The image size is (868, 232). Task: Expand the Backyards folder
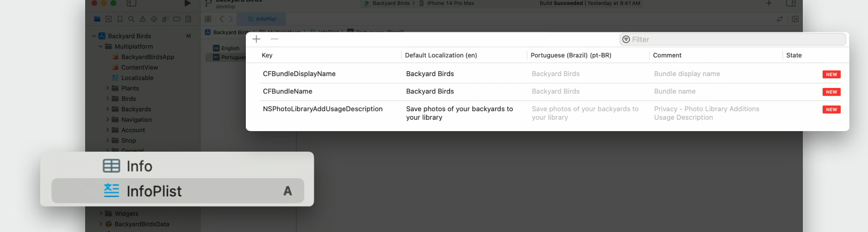tap(107, 109)
